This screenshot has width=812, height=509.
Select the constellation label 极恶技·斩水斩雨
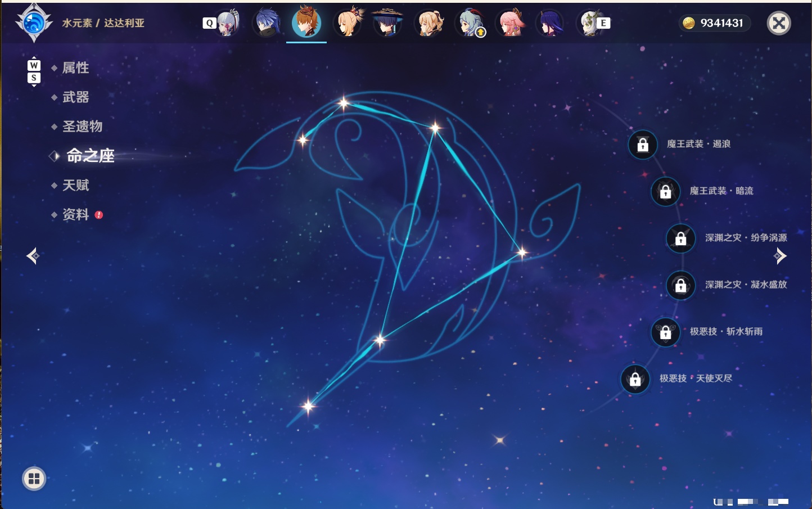726,331
